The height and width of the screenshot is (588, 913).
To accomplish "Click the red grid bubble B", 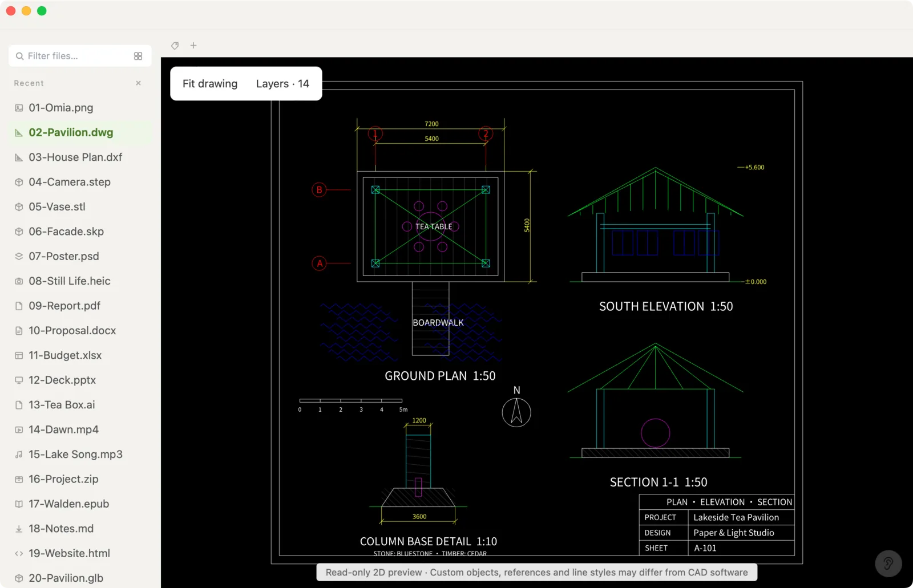I will [x=320, y=190].
